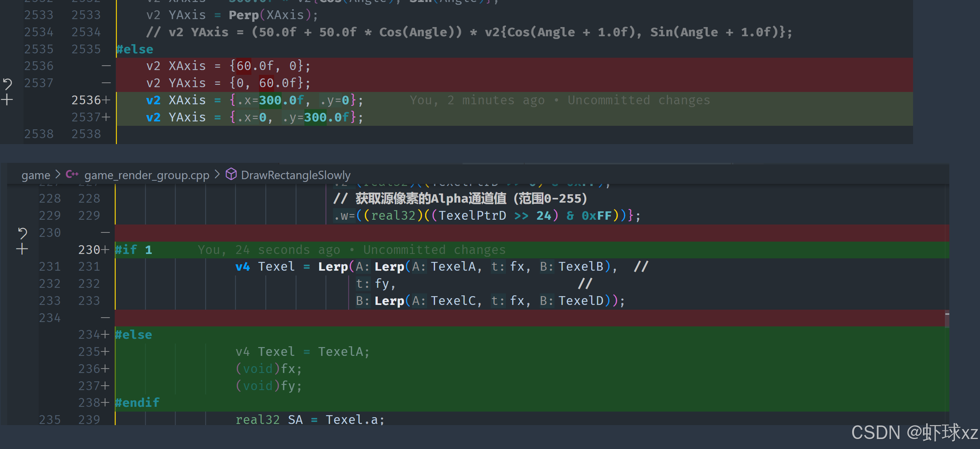Open the game folder breadcrumb
980x449 pixels.
[x=36, y=175]
